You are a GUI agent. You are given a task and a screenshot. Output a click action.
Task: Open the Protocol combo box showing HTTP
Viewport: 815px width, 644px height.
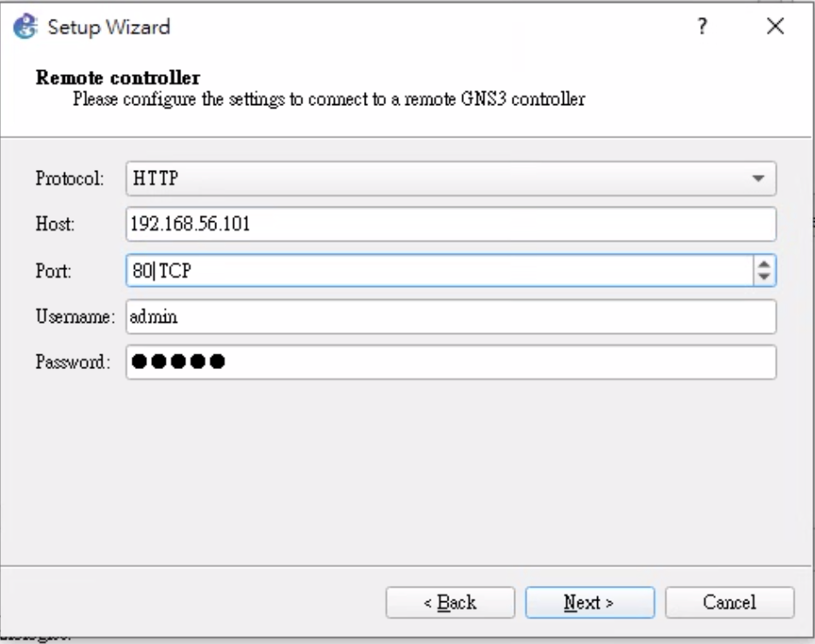coord(436,179)
